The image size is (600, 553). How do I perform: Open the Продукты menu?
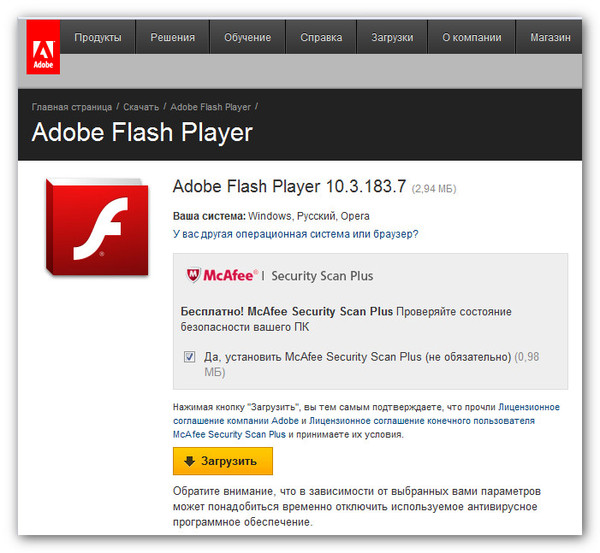[98, 37]
